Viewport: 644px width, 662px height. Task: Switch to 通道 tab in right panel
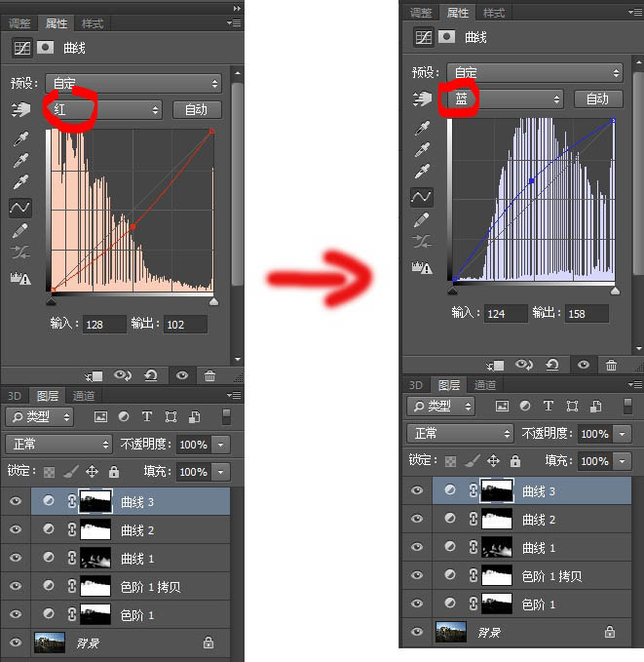[485, 385]
